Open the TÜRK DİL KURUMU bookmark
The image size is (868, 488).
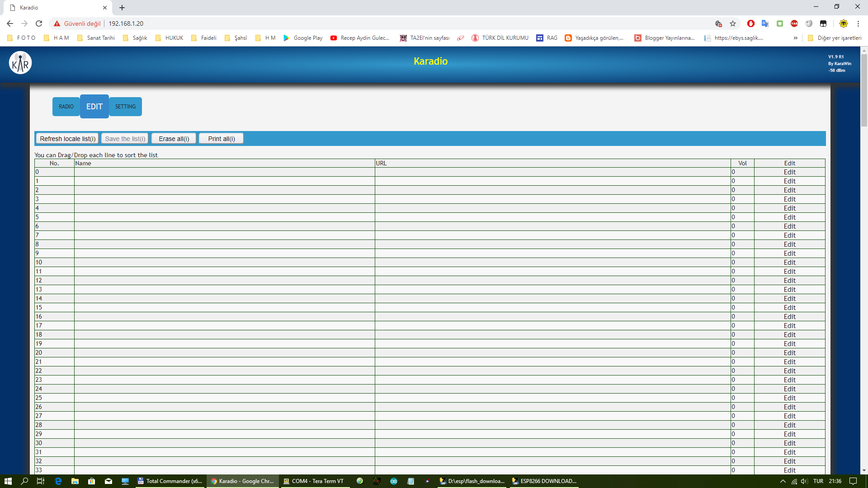coord(500,38)
